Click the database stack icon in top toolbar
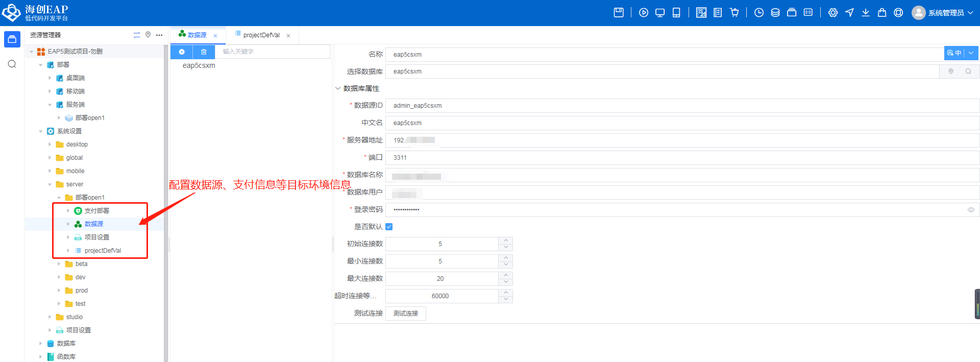Screen dimensions: 980x362 [x=775, y=13]
